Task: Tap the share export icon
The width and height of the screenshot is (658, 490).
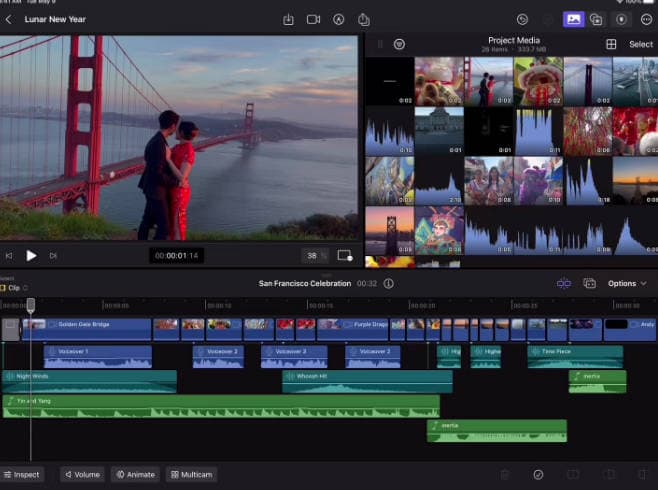Action: pyautogui.click(x=364, y=19)
